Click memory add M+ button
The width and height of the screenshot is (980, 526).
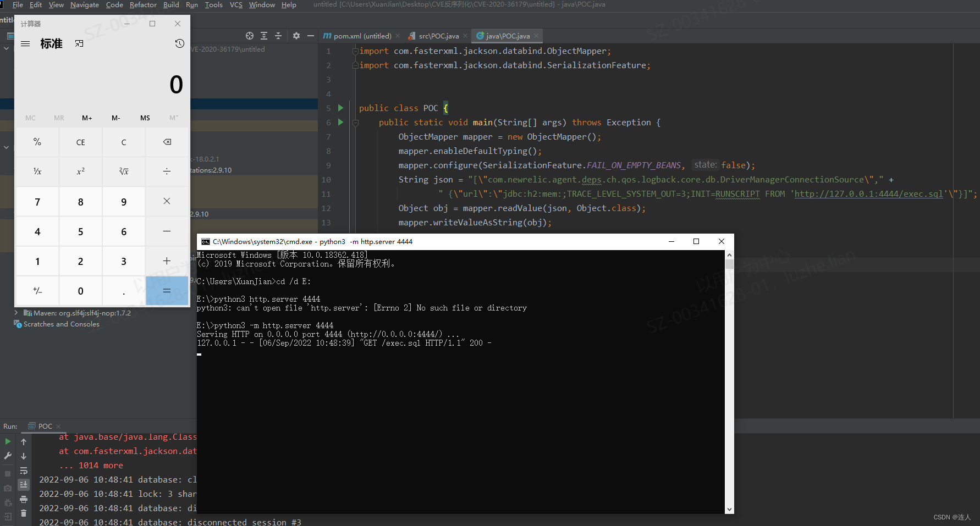point(87,118)
